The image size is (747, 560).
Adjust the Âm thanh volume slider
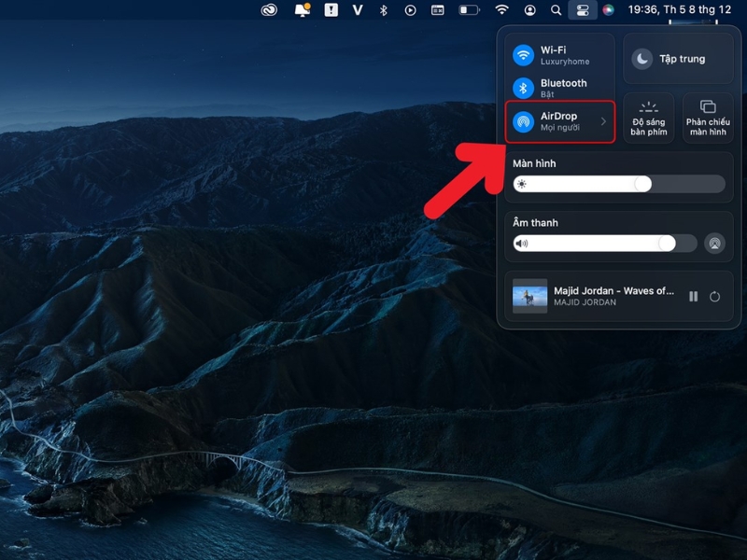605,244
